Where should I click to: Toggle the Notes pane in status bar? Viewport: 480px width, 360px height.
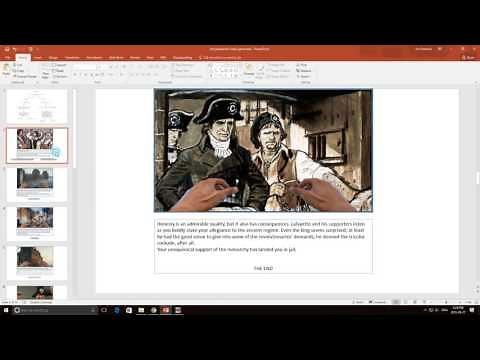(359, 302)
